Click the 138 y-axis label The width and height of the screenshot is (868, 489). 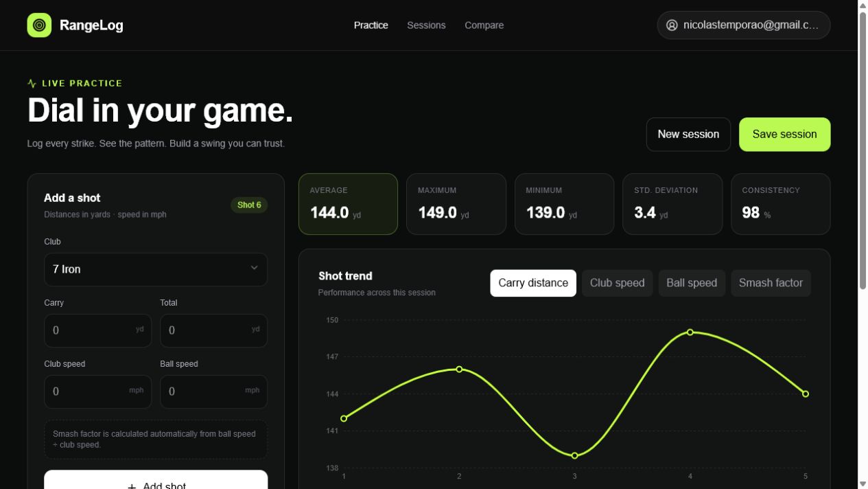point(332,468)
